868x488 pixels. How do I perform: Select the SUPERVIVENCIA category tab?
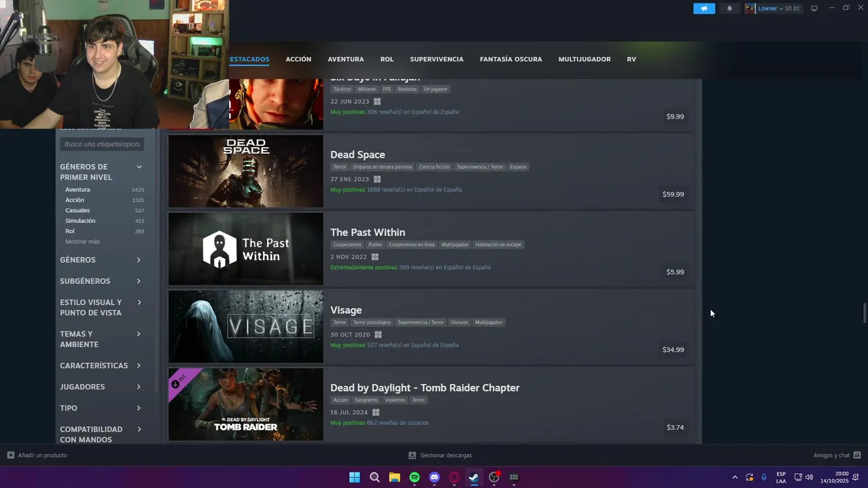(437, 59)
